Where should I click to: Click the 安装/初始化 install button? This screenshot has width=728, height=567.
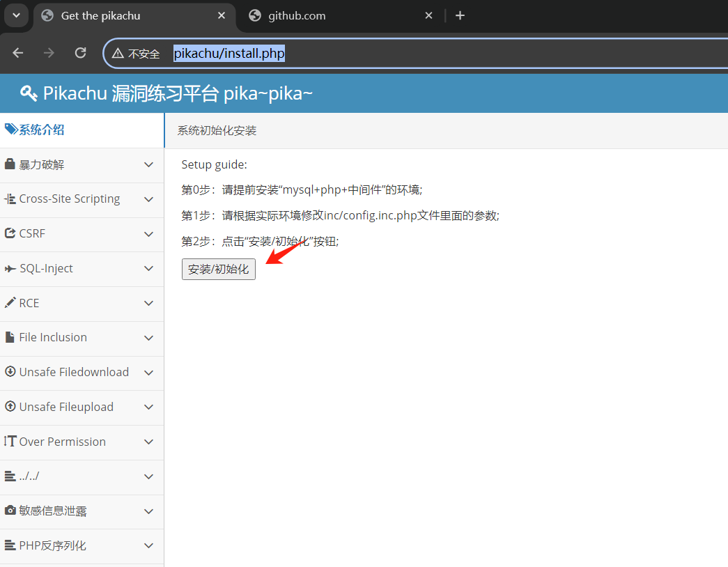click(218, 270)
